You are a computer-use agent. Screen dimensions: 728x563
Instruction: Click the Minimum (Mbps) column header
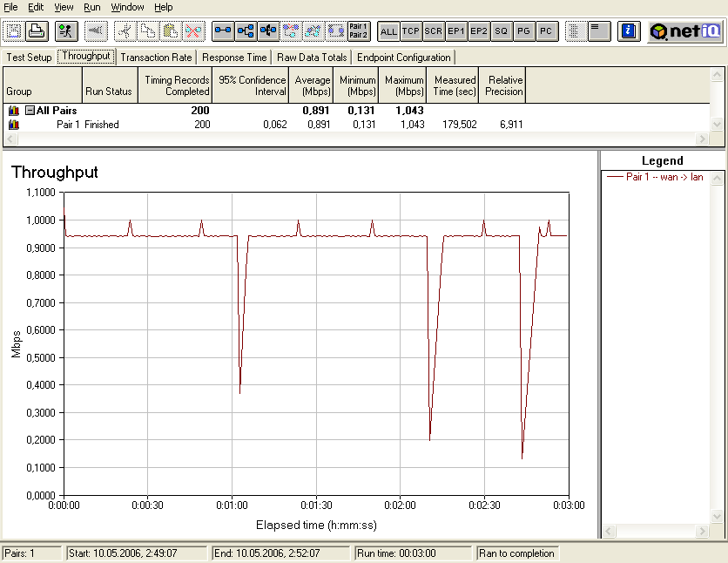coord(355,85)
